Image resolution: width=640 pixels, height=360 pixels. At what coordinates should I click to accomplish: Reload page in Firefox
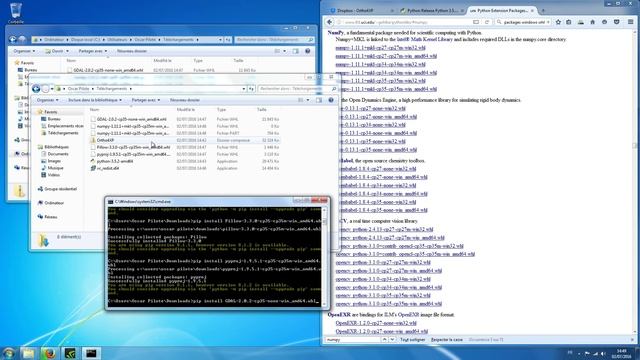click(x=487, y=22)
